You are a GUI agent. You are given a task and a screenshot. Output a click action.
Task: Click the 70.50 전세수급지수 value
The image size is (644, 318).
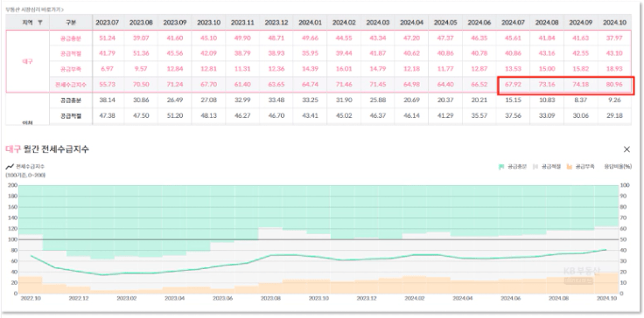pos(141,85)
